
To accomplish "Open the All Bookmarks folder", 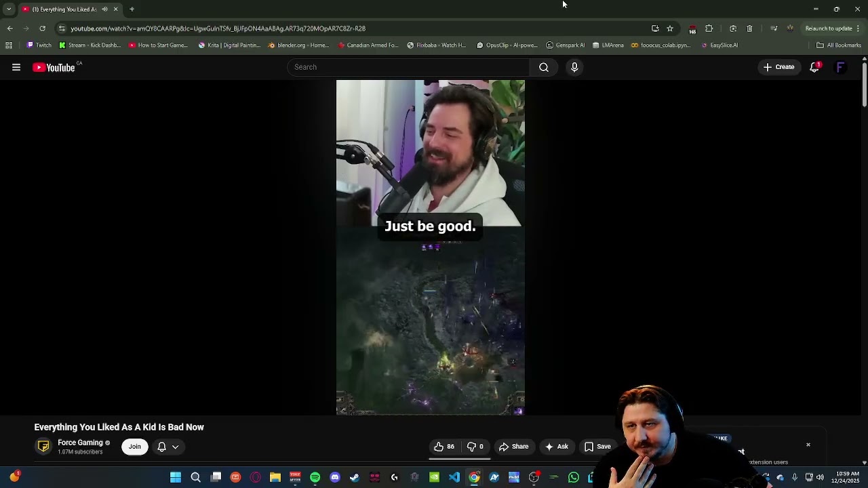I will coord(839,45).
